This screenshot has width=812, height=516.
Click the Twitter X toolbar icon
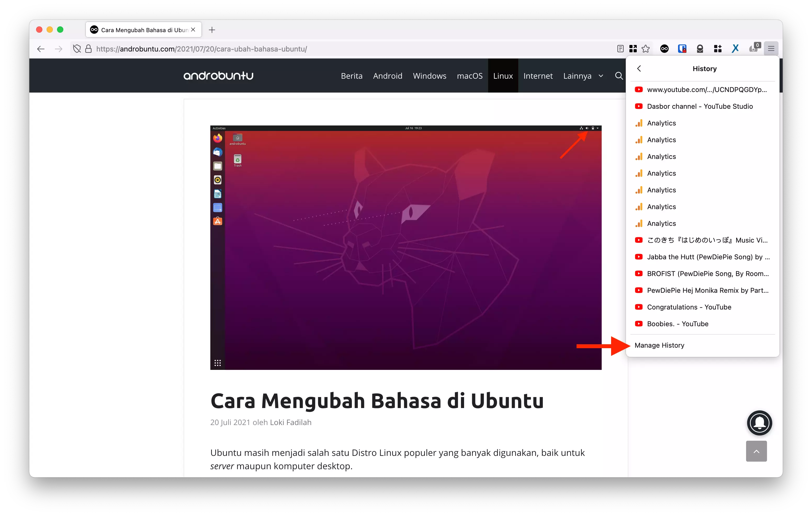736,48
